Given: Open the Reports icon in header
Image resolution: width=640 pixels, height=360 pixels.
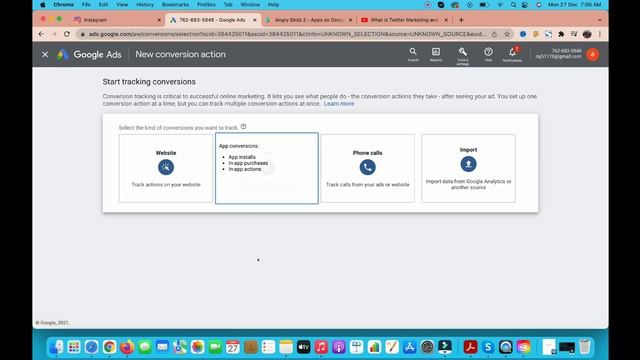Looking at the screenshot, I should [x=436, y=54].
